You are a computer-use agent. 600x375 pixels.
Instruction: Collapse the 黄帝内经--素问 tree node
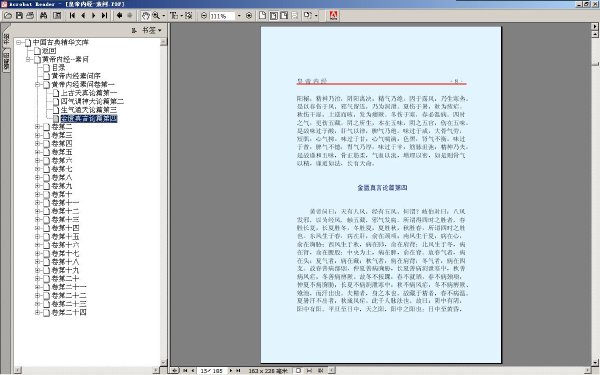(x=28, y=59)
